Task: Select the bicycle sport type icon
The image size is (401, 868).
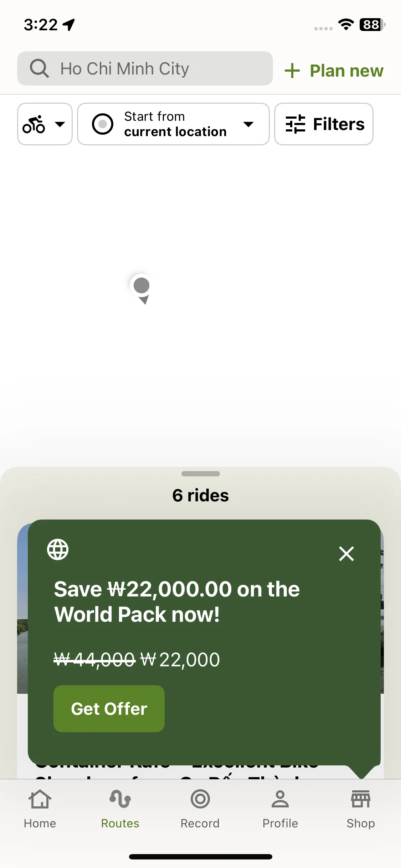Action: [x=34, y=124]
